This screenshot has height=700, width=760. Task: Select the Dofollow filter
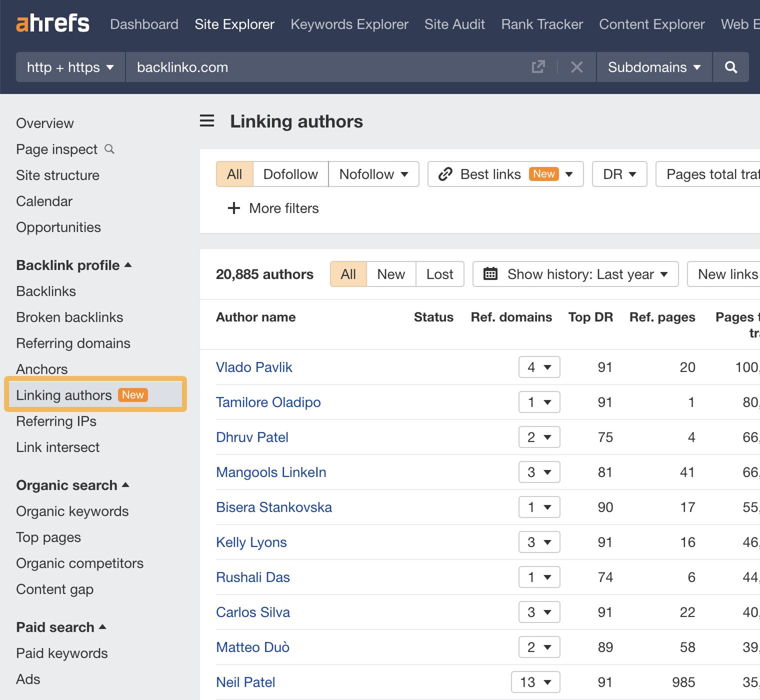290,174
